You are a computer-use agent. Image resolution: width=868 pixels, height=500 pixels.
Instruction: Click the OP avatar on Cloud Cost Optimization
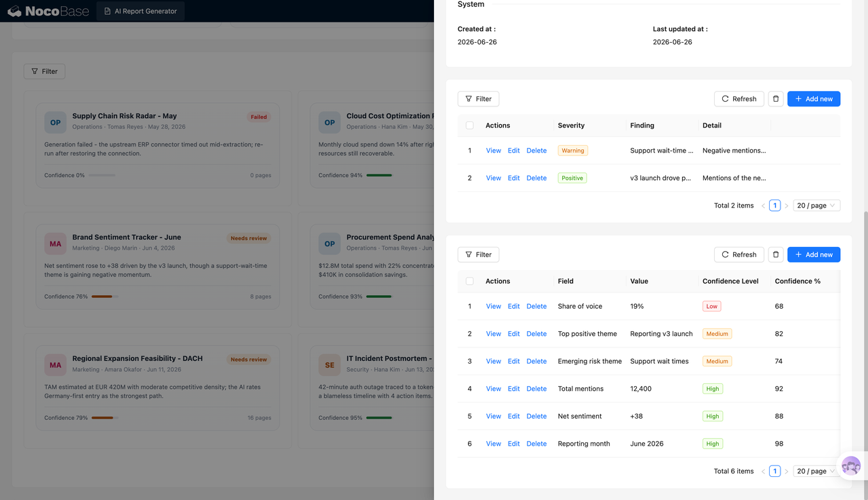pyautogui.click(x=330, y=123)
